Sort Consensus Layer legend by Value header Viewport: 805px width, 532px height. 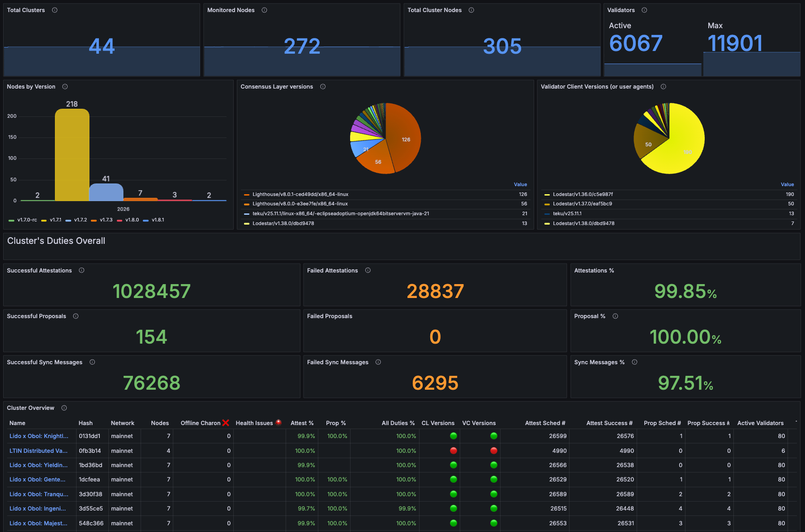[520, 184]
